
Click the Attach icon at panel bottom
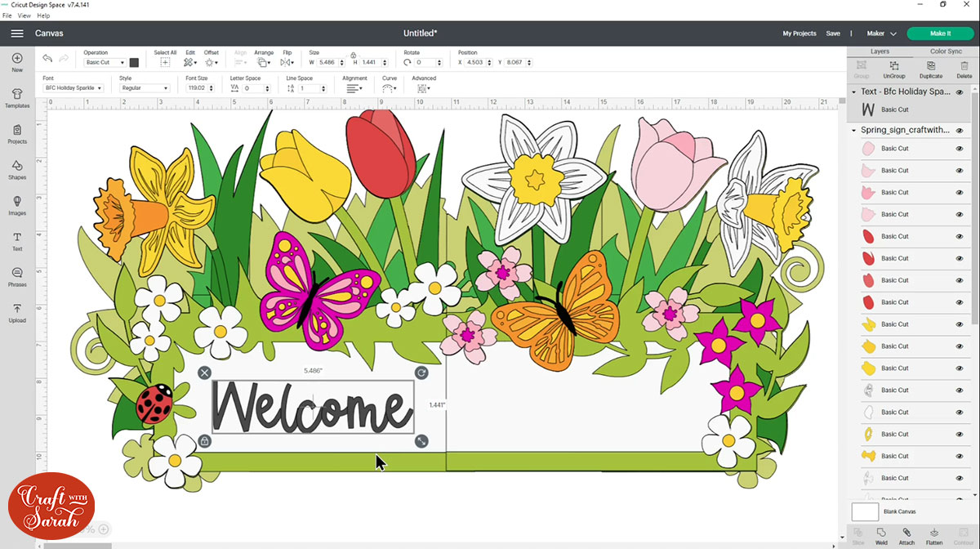coord(906,535)
